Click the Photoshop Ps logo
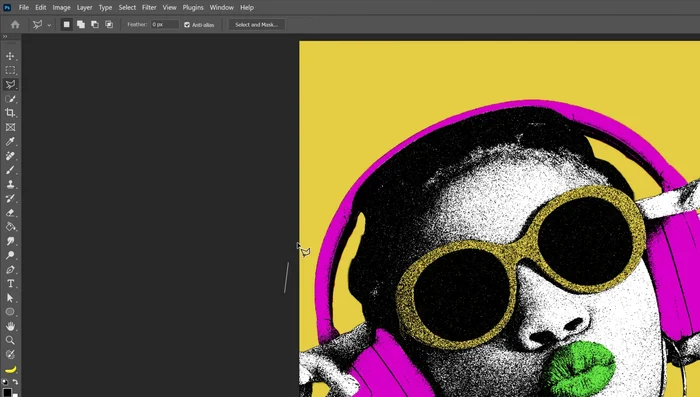Image resolution: width=700 pixels, height=397 pixels. point(7,7)
